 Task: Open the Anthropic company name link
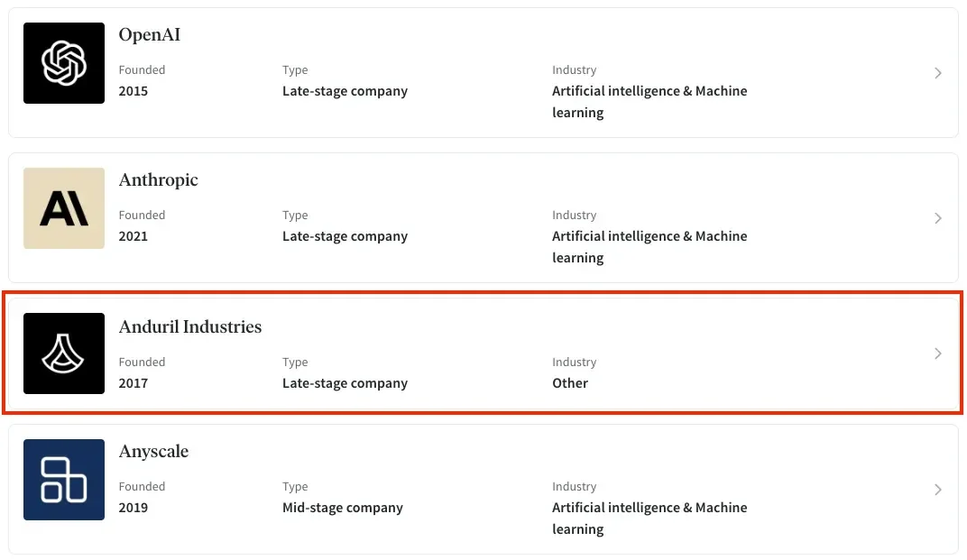click(x=159, y=179)
